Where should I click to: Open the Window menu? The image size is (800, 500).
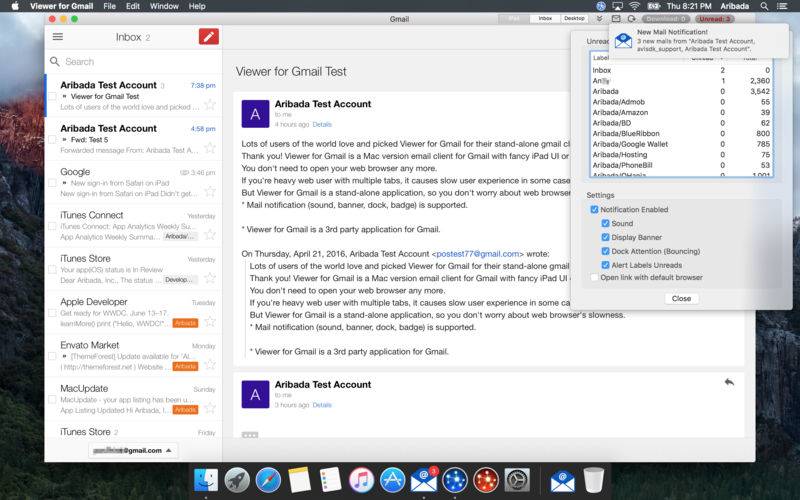point(164,6)
